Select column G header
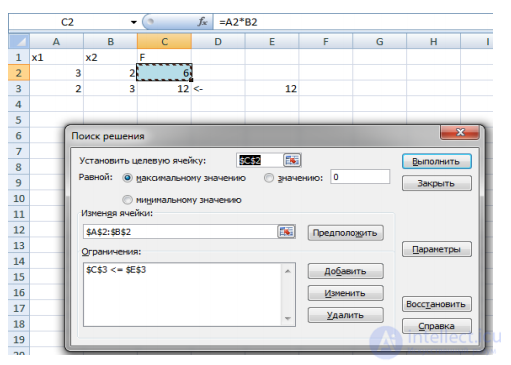Image resolution: width=511 pixels, height=365 pixels. point(380,41)
